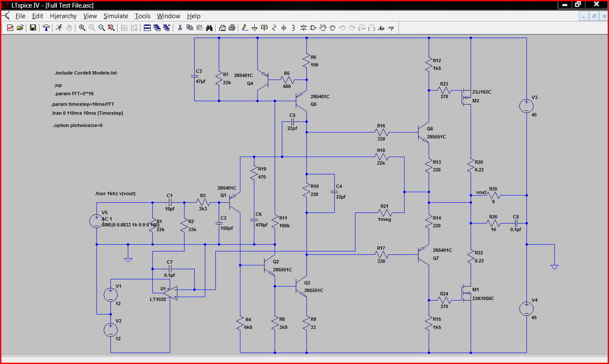Select the .option plotwinsize=0 directive

click(x=77, y=125)
